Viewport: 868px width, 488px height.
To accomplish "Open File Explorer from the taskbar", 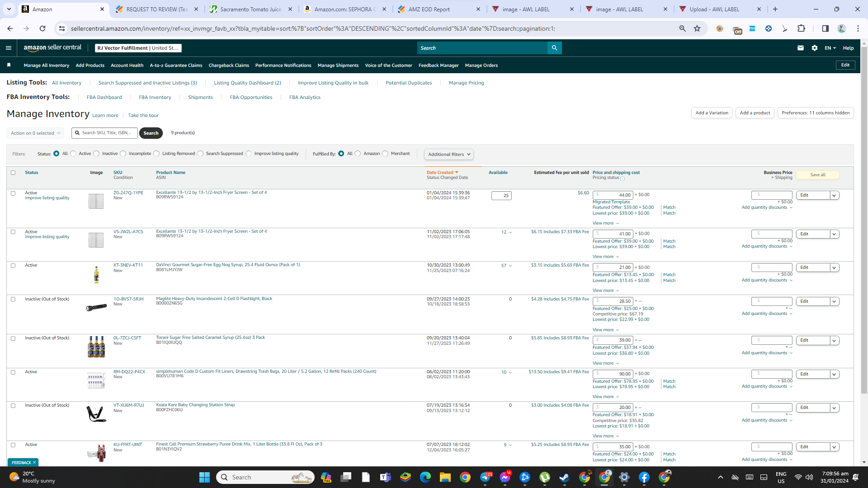I will coord(445,477).
